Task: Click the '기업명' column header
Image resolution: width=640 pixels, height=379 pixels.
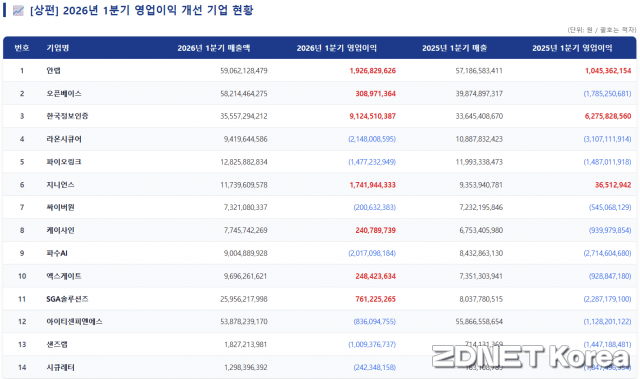Action: [x=58, y=48]
